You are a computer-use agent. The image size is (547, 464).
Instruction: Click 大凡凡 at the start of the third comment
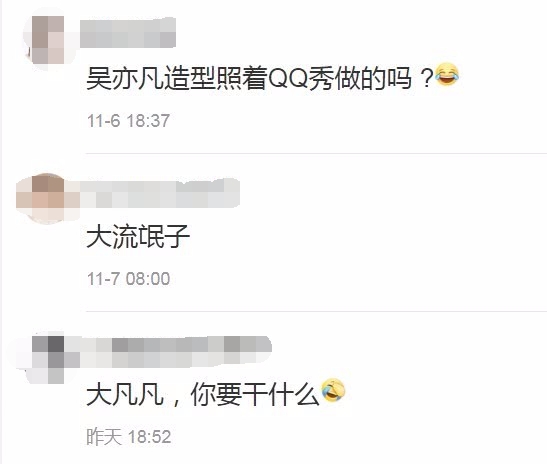pyautogui.click(x=125, y=395)
